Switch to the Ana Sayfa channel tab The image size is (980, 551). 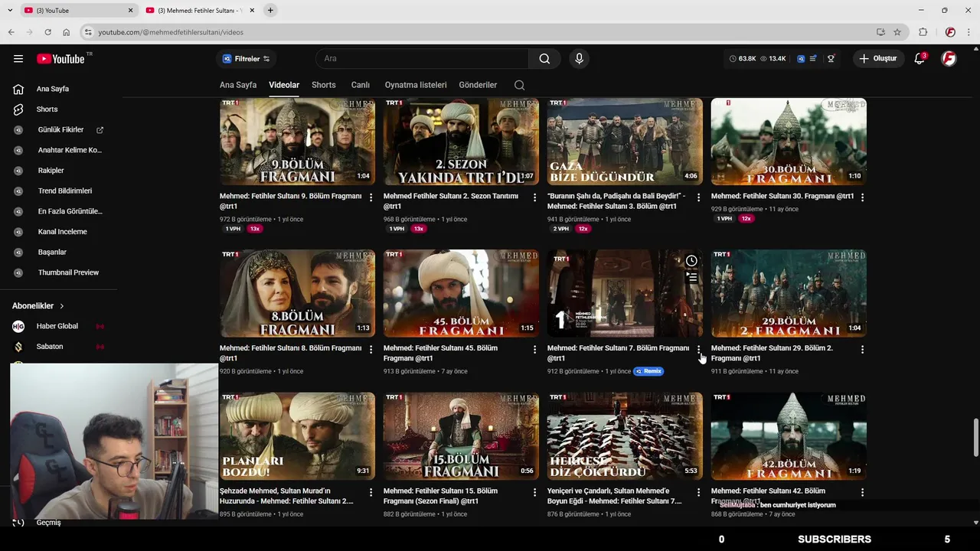(238, 85)
